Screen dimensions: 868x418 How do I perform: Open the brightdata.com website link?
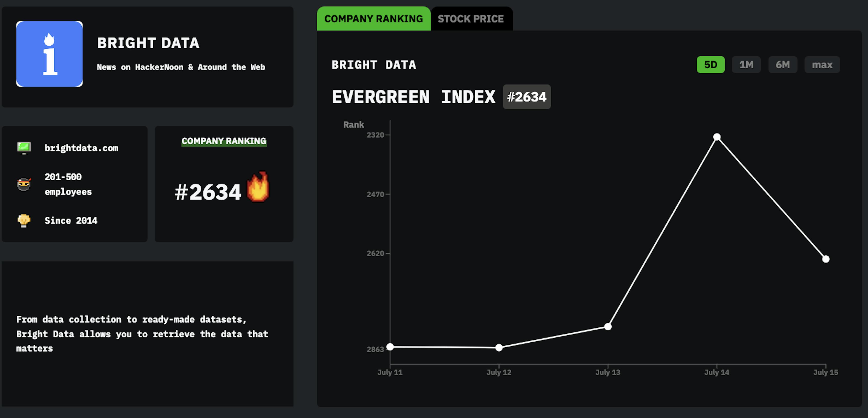tap(81, 147)
